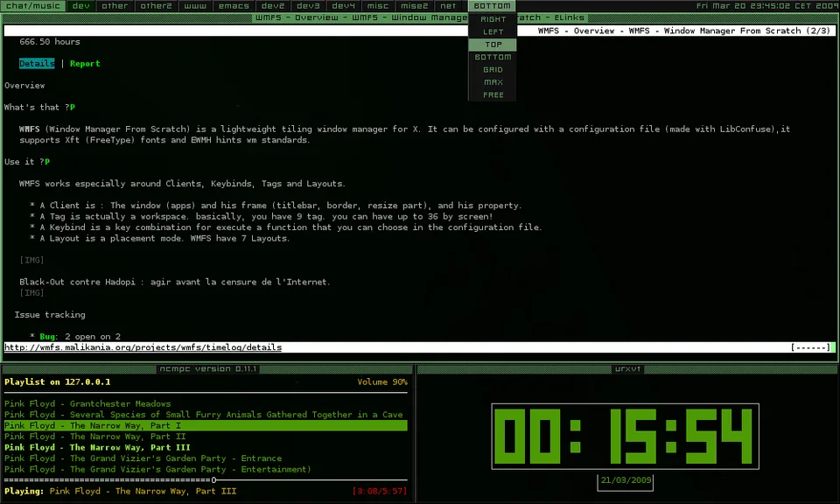Focus the urxvt window titlebar
This screenshot has height=504, width=840.
pos(627,369)
